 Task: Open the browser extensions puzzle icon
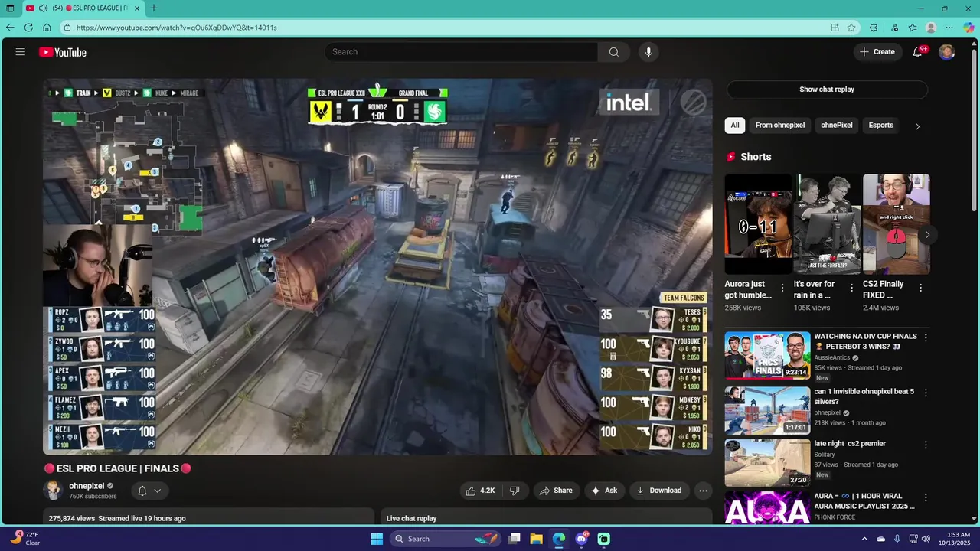pos(874,28)
